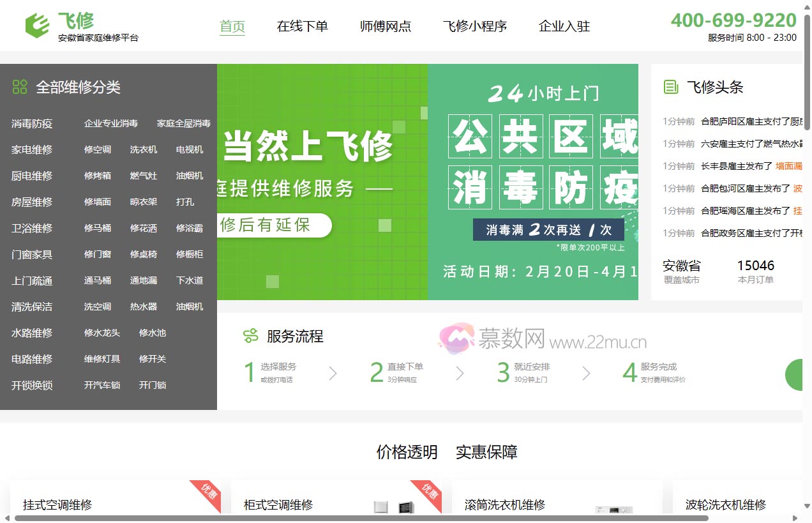Open the 企业入驻 navigation item
The height and width of the screenshot is (523, 812).
(564, 26)
